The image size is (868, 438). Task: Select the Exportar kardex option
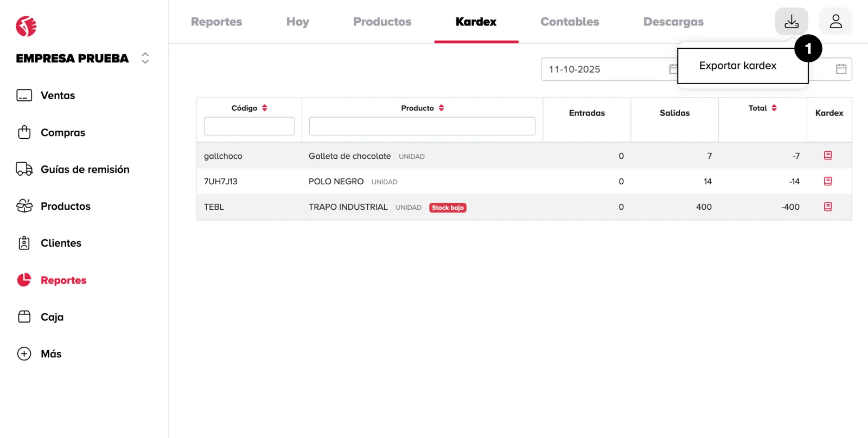pyautogui.click(x=737, y=66)
